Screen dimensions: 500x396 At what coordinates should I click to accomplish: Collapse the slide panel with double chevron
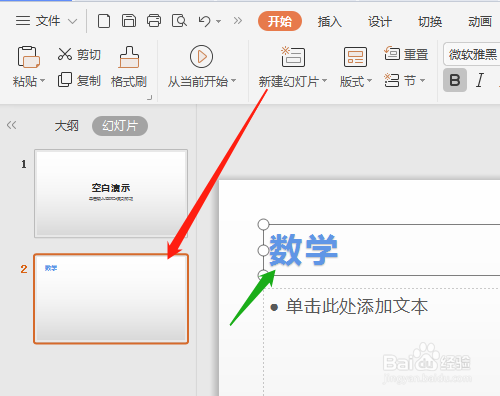coord(11,125)
